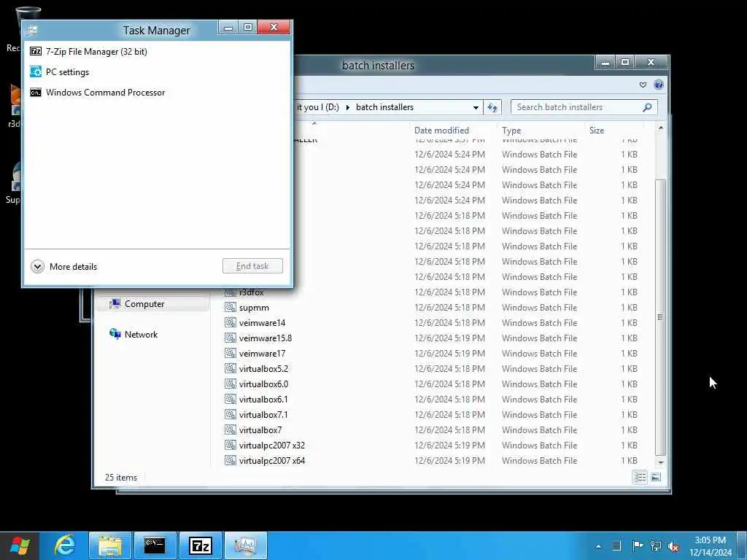Expand More details in Task Manager
This screenshot has width=747, height=560.
pyautogui.click(x=64, y=267)
